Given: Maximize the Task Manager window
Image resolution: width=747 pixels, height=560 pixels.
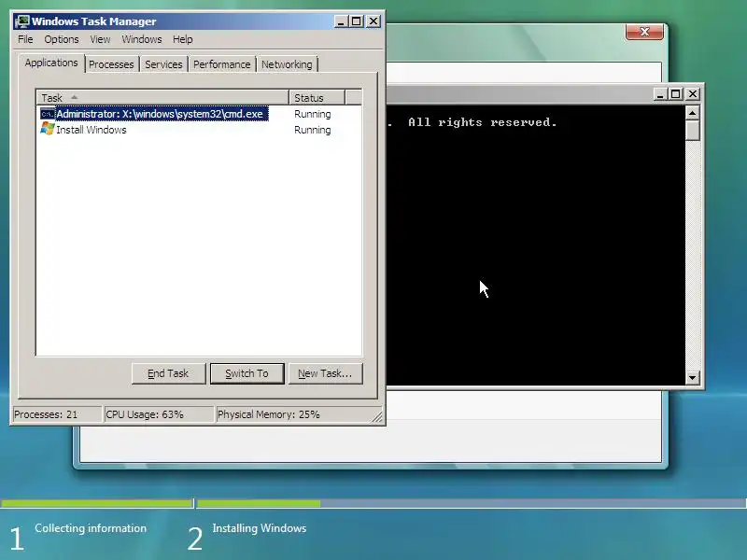Looking at the screenshot, I should click(357, 21).
